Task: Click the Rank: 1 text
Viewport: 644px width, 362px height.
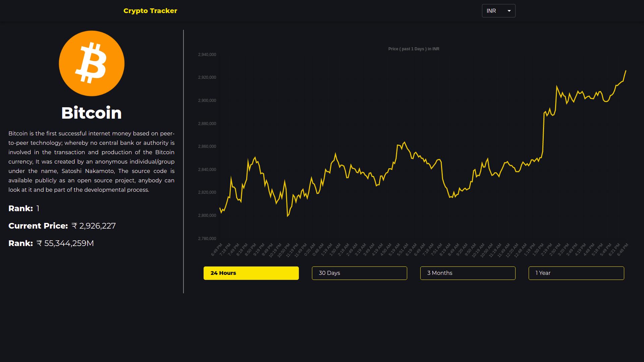Action: click(24, 208)
